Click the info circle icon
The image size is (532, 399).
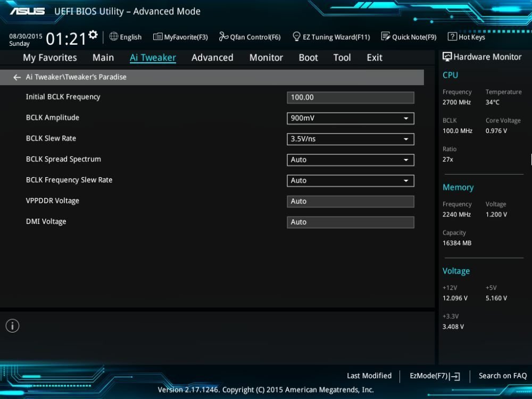(13, 326)
